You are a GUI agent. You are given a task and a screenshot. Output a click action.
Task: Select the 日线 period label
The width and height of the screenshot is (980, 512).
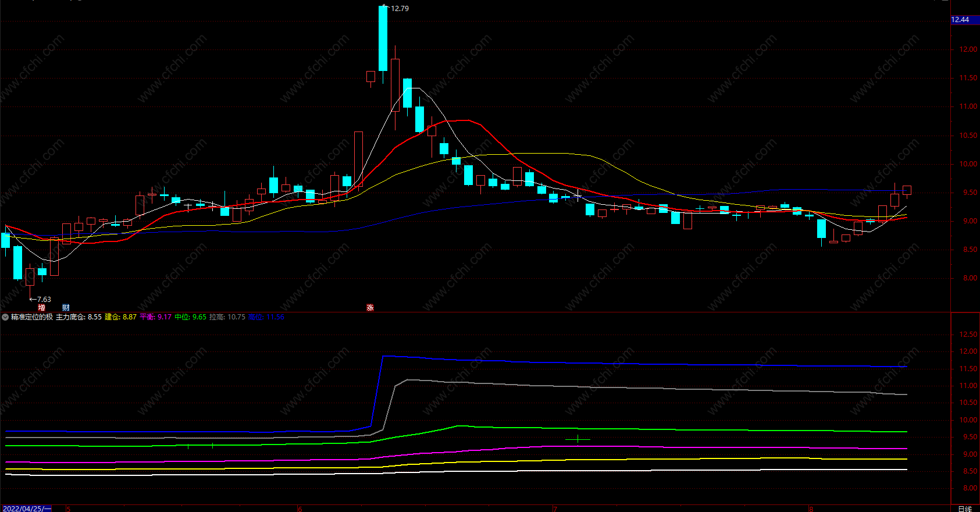[x=965, y=509]
